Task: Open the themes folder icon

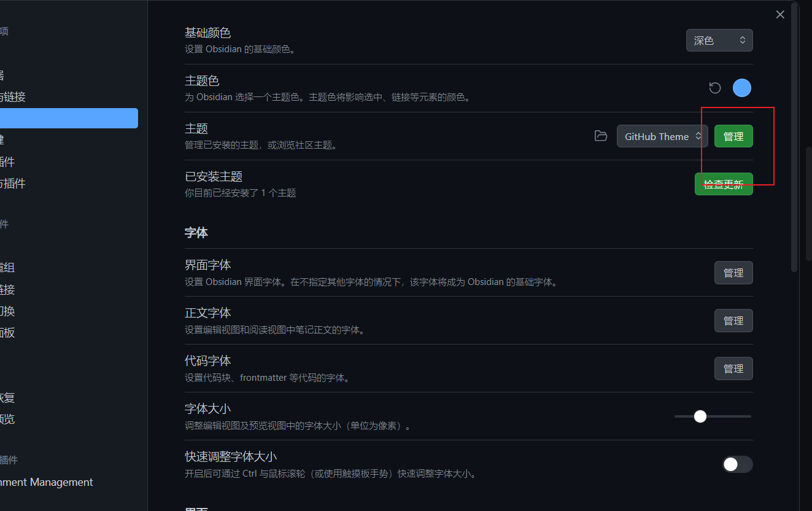Action: (x=601, y=136)
